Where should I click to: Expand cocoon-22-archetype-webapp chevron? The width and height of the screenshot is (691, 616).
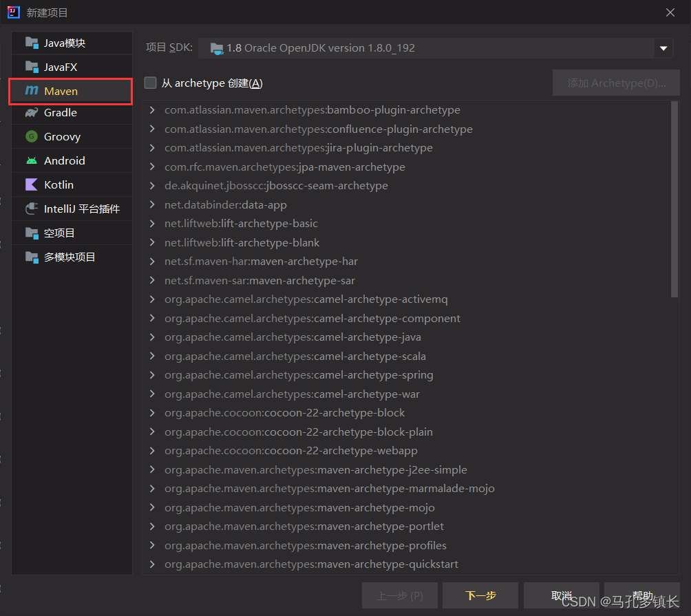point(153,450)
